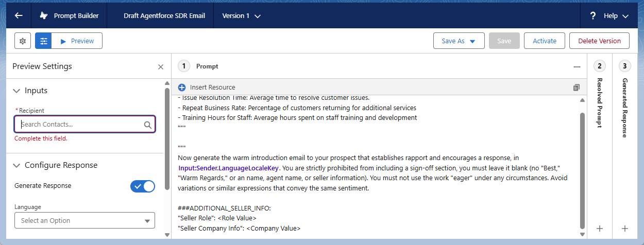The image size is (644, 245).
Task: Toggle the Generate Response switch
Action: pos(143,186)
